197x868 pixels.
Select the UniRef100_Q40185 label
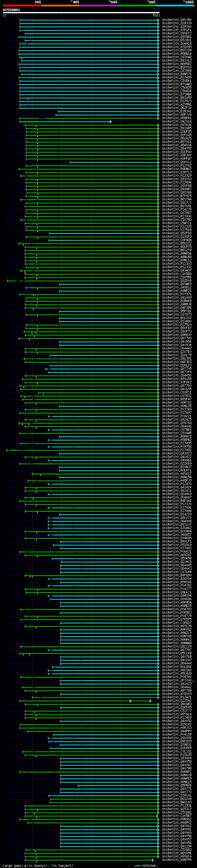177,389
